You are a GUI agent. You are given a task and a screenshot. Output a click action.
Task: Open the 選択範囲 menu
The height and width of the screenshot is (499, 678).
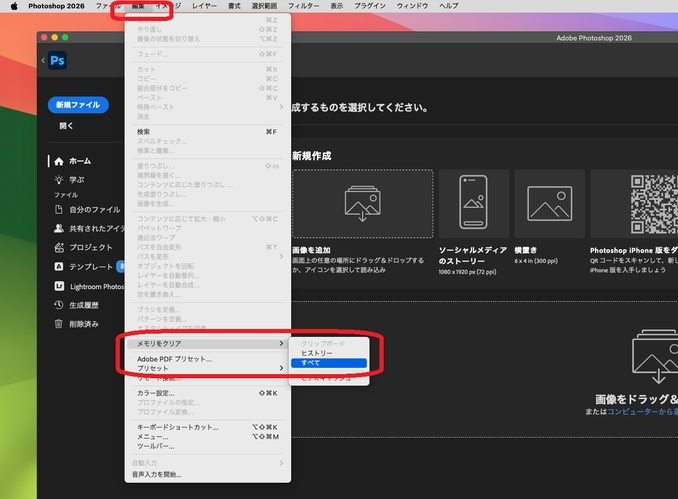click(264, 6)
